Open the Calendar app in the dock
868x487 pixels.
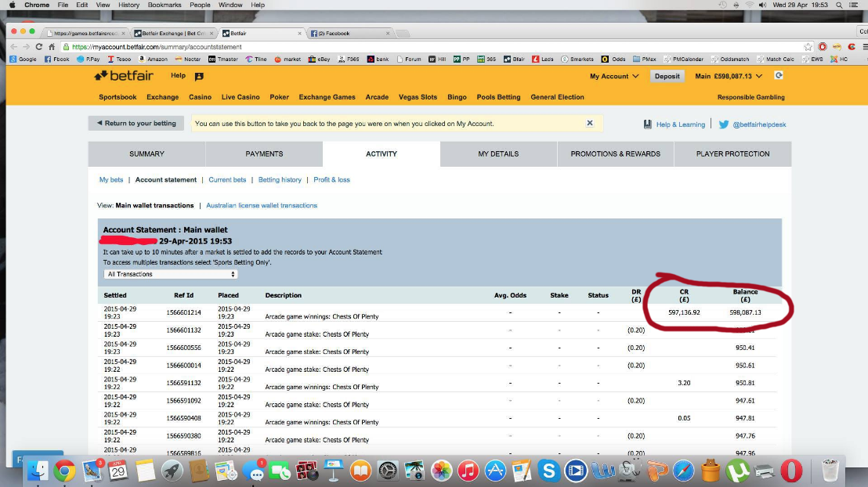pos(118,471)
